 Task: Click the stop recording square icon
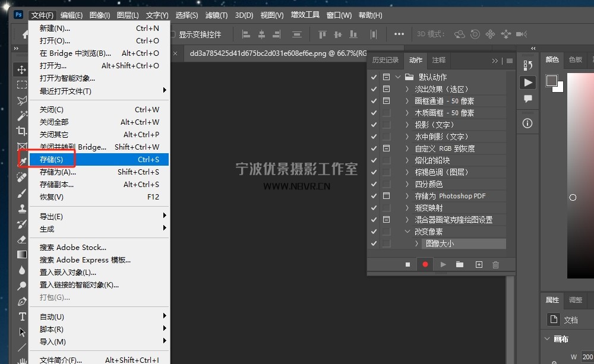pos(407,265)
